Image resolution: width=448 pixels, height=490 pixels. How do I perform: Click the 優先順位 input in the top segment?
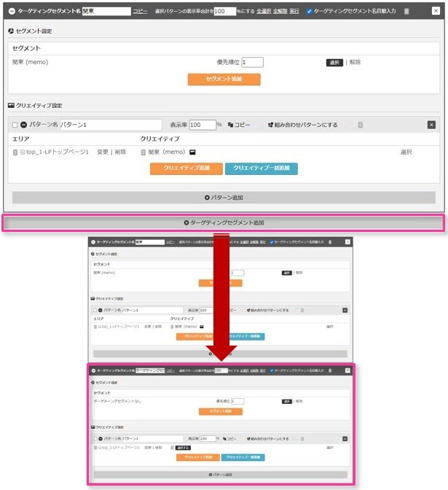point(252,63)
